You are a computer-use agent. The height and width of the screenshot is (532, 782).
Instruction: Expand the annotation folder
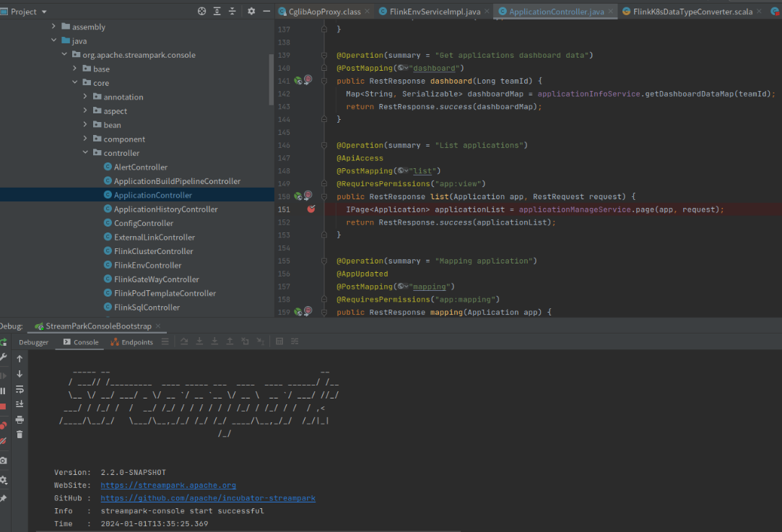pos(86,97)
